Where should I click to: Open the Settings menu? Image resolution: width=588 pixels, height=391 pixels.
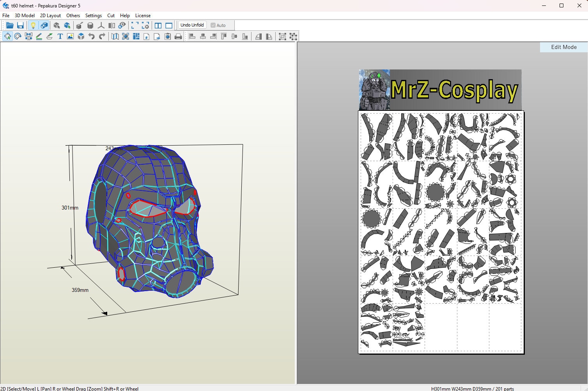[93, 15]
